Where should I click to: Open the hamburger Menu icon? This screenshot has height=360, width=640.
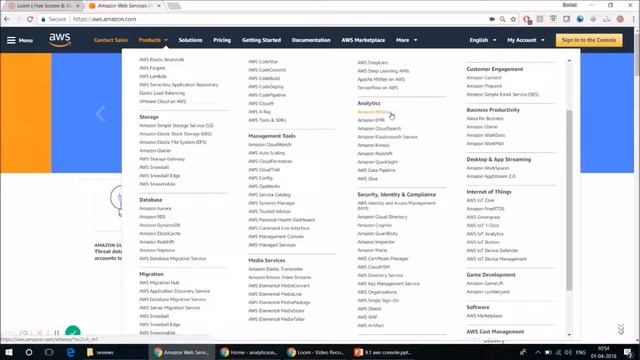pos(11,40)
